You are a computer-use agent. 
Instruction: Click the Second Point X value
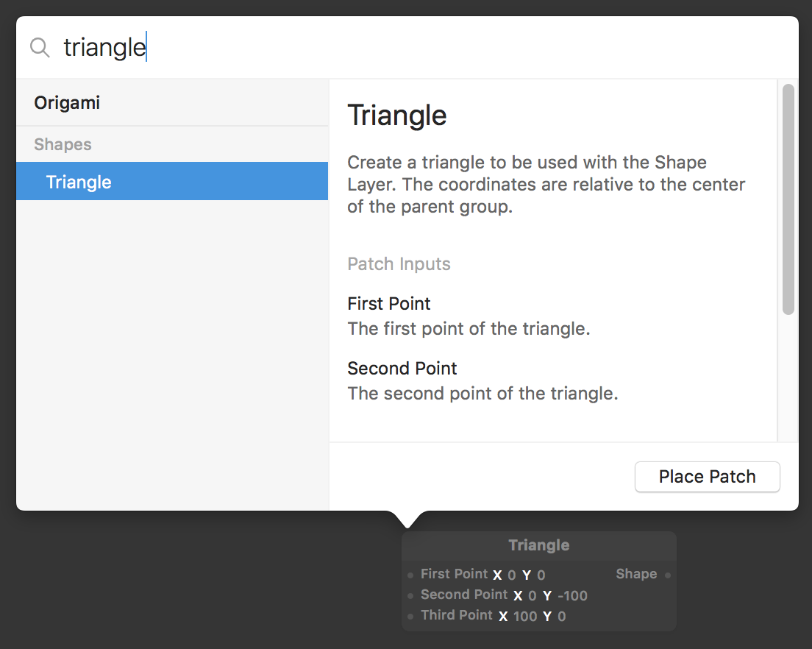point(533,596)
